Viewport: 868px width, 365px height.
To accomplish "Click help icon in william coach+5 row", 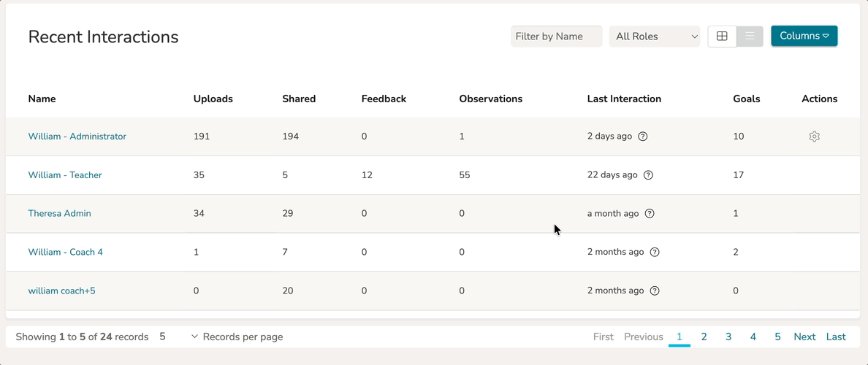I will click(655, 291).
